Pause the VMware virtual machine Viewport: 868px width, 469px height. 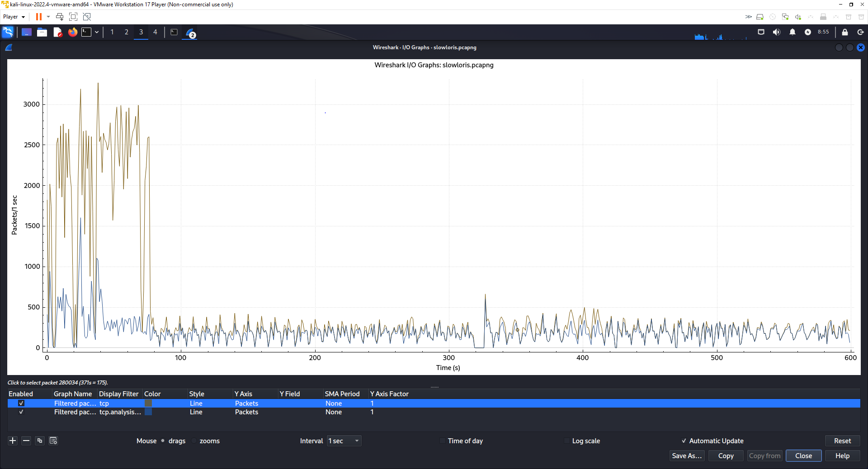pyautogui.click(x=39, y=17)
